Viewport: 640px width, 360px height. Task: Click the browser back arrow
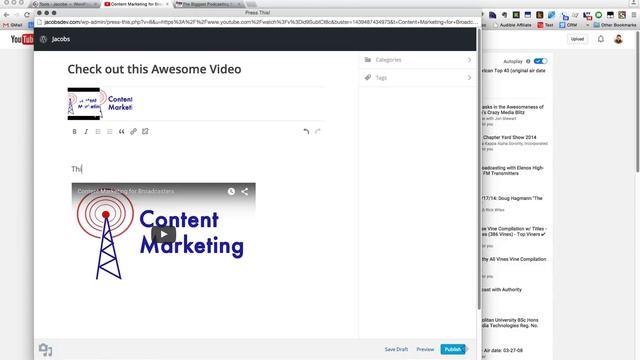(7, 15)
